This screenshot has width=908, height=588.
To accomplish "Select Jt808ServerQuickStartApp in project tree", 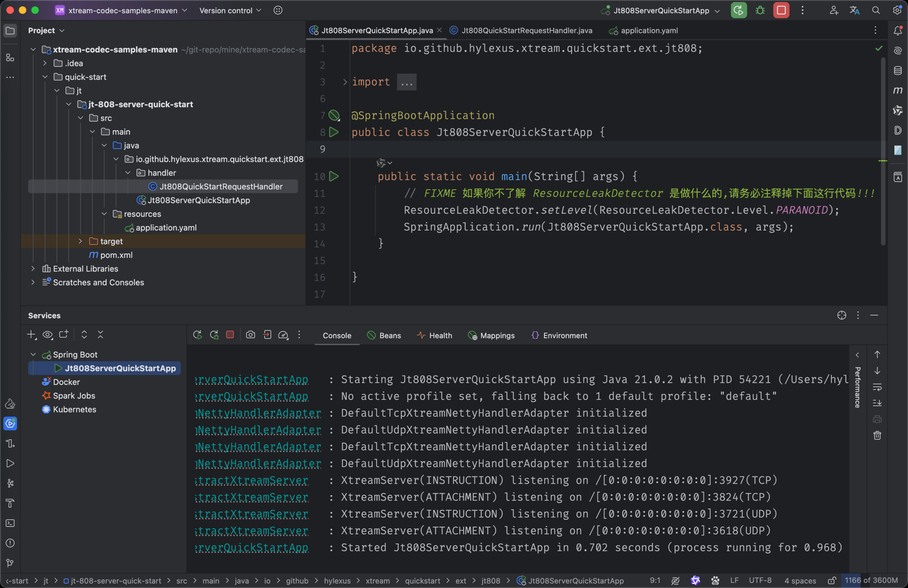I will (x=198, y=200).
